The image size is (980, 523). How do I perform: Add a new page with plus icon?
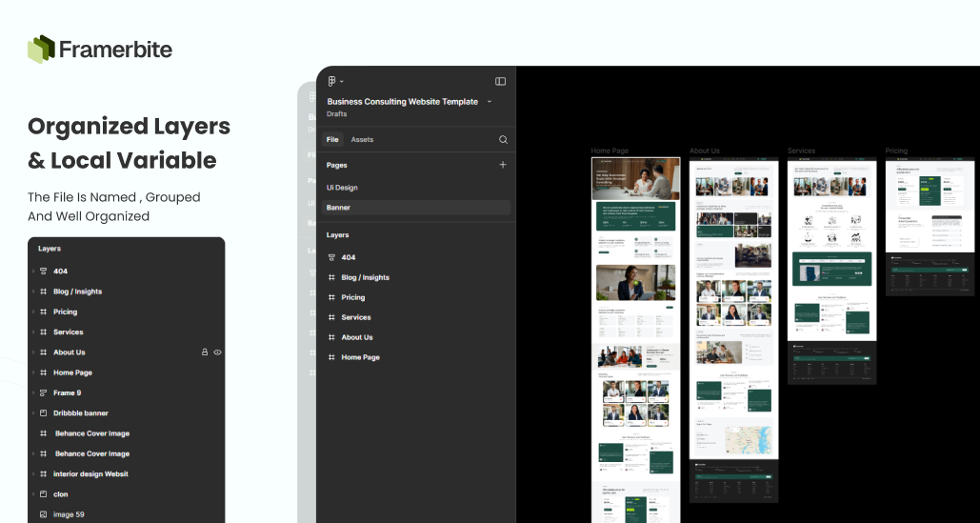503,165
